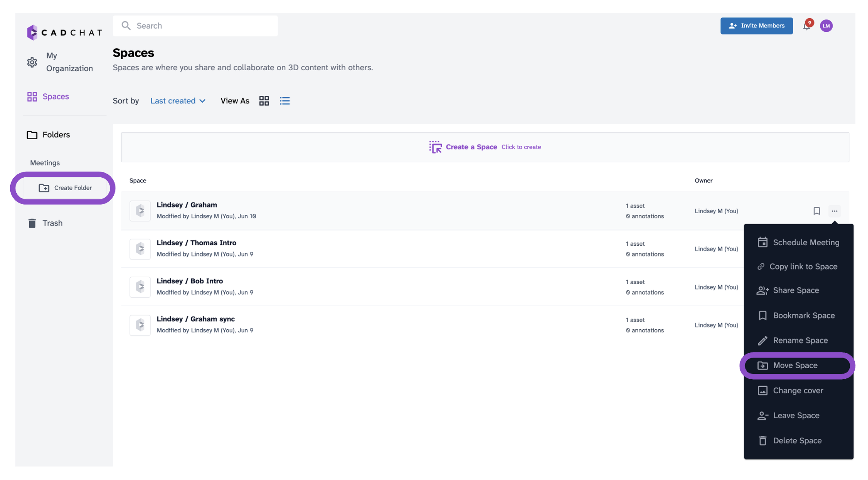The image size is (868, 480).
Task: Click My Organization label
Action: (69, 62)
